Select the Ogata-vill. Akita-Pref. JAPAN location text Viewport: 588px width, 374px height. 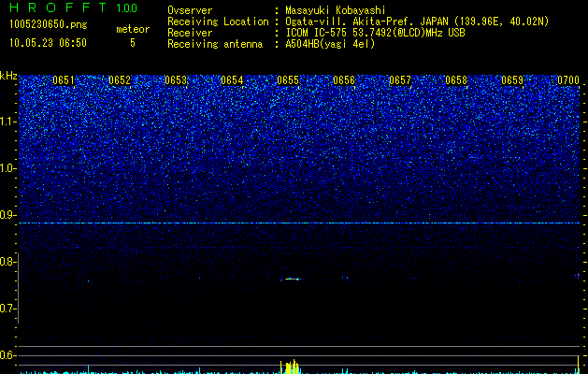417,22
